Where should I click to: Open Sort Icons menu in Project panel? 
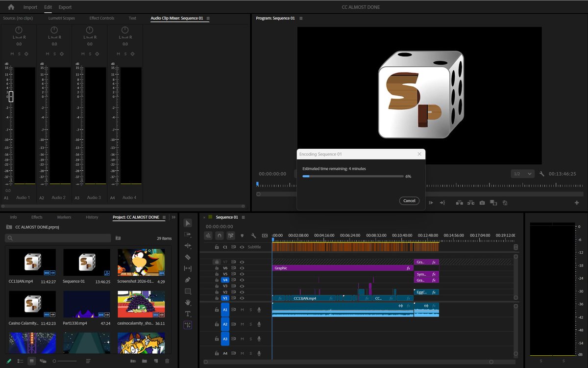(x=88, y=361)
